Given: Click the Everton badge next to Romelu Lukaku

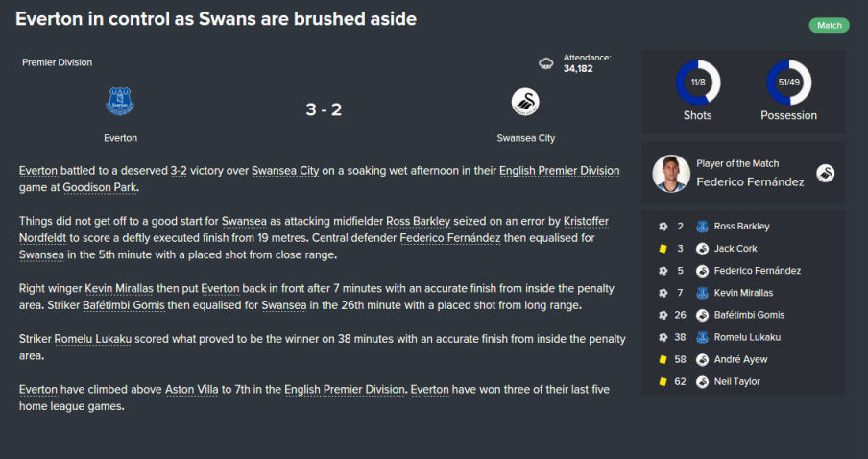Looking at the screenshot, I should coord(702,337).
